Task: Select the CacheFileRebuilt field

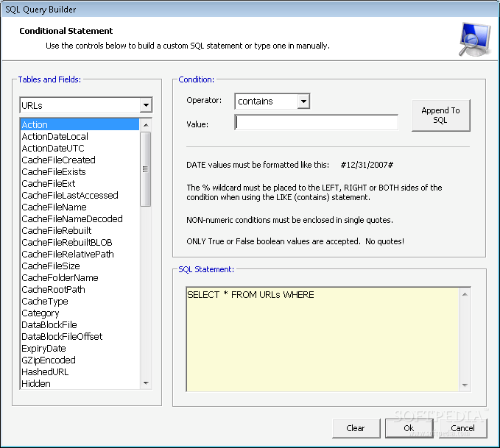Action: tap(80, 231)
